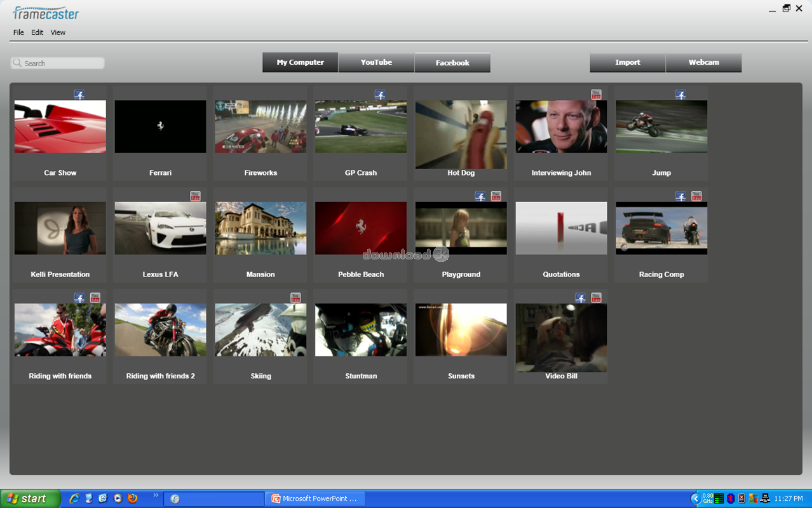Select the Playground video thumbnail
This screenshot has width=812, height=508.
point(461,228)
